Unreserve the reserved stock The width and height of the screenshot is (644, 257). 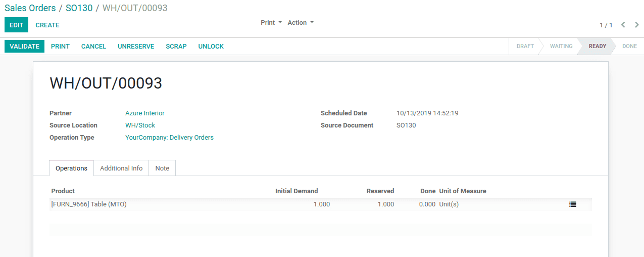[x=136, y=46]
